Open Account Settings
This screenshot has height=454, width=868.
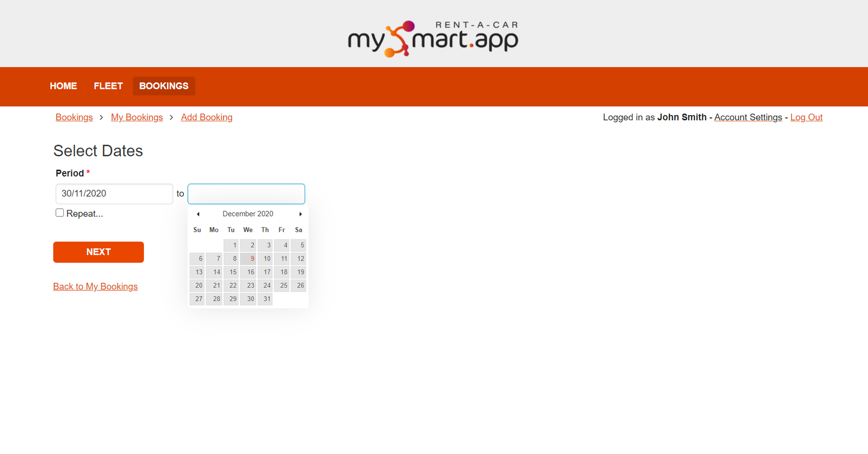pyautogui.click(x=748, y=117)
